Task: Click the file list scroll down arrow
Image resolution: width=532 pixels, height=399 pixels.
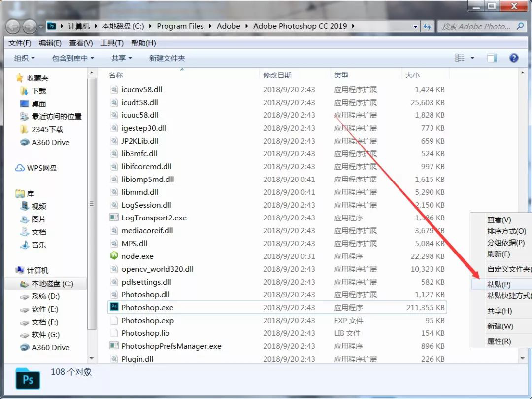Action: point(522,358)
